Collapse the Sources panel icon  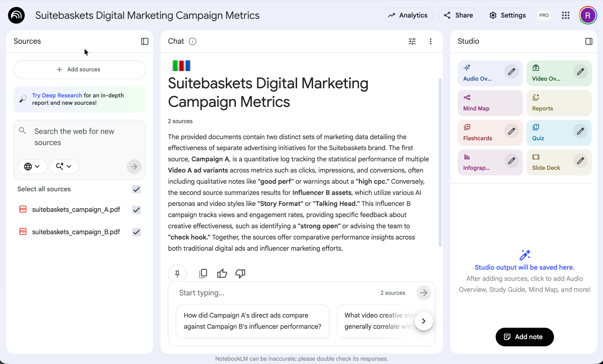click(x=145, y=41)
